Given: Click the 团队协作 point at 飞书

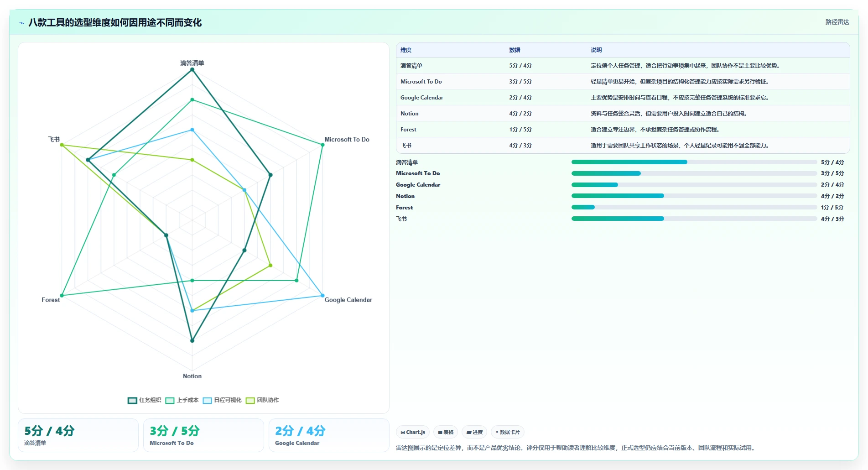Looking at the screenshot, I should coord(62,145).
